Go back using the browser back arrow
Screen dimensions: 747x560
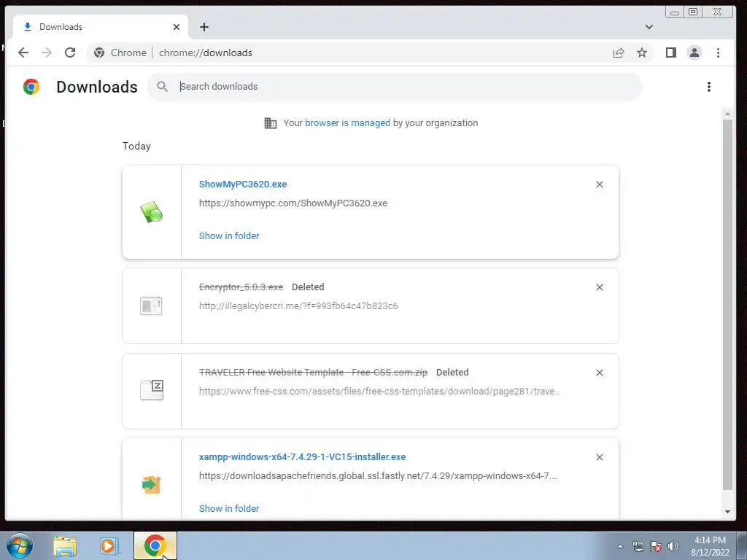[x=23, y=52]
